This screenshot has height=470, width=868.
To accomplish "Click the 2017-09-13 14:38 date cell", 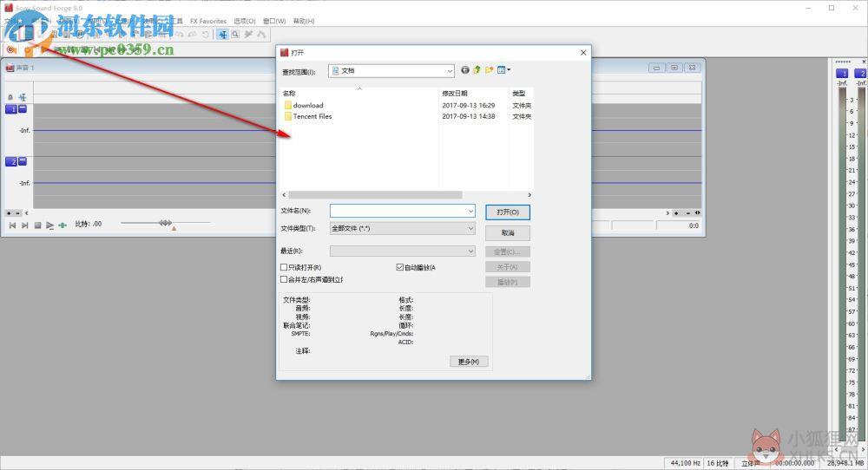I will (x=469, y=116).
